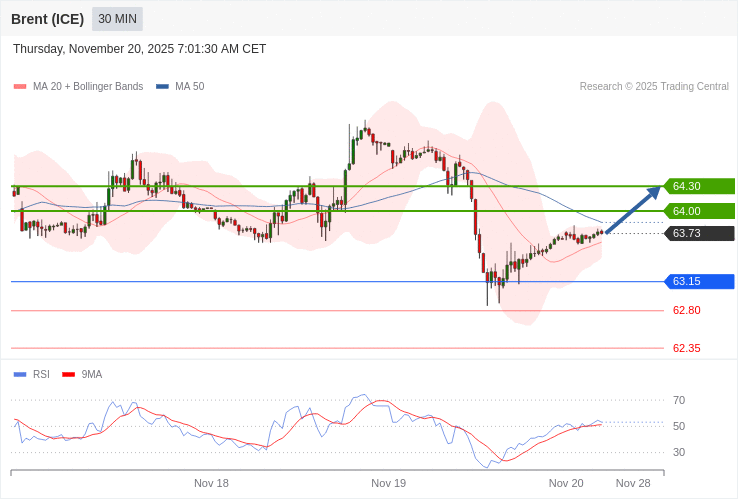Viewport: 738px width, 500px height.
Task: Click the chart timestamp Thursday, November 20, 2025
Action: [x=139, y=49]
